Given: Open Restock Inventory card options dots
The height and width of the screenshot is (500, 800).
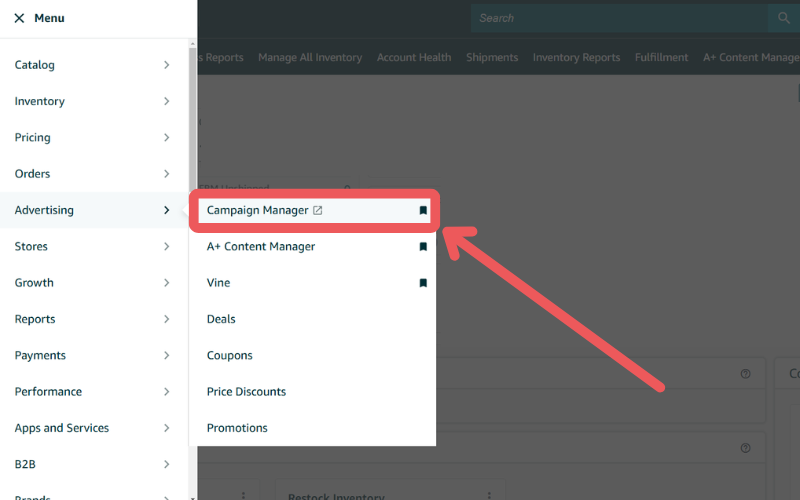Looking at the screenshot, I should tap(489, 495).
